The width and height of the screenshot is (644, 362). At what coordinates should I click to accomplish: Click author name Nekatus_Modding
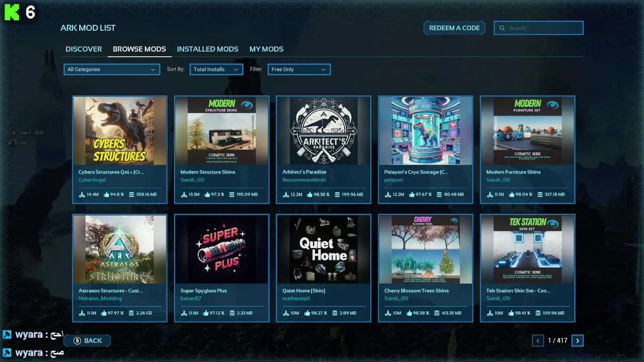(x=100, y=299)
